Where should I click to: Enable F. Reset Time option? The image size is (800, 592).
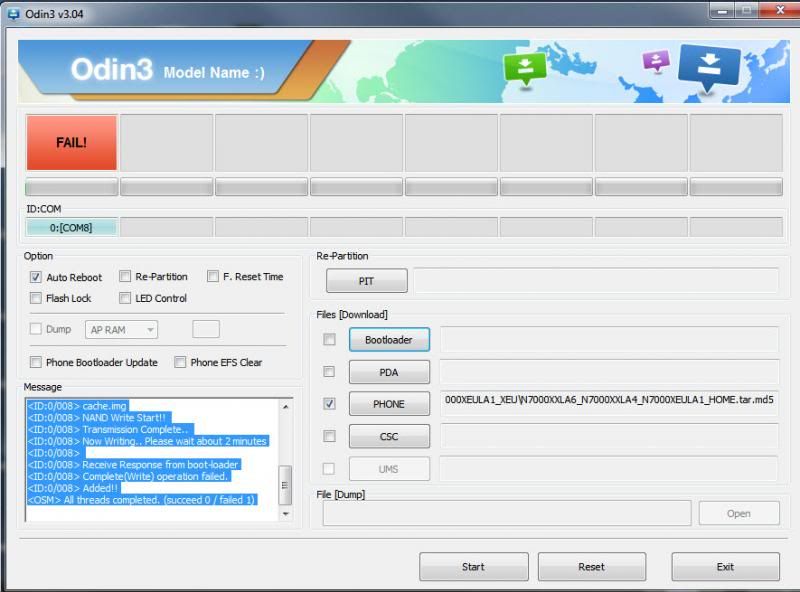pyautogui.click(x=213, y=277)
